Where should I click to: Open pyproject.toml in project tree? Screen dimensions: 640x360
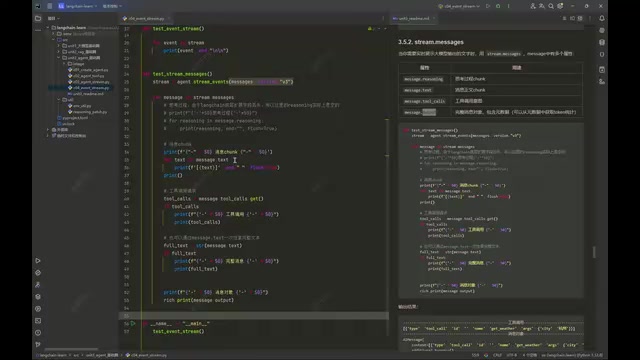tap(72, 118)
